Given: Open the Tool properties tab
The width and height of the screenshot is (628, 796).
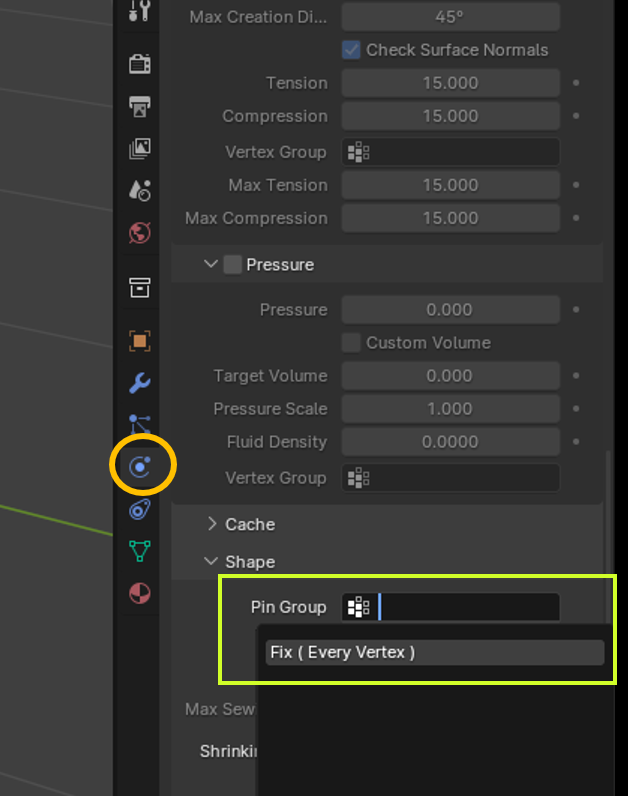Looking at the screenshot, I should 139,11.
